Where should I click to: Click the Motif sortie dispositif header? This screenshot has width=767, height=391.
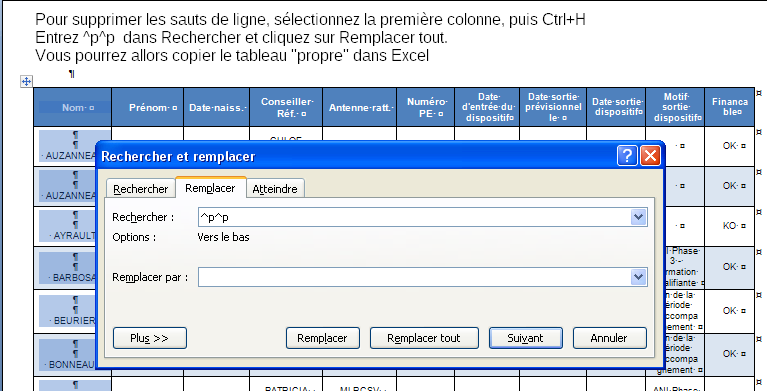pos(675,107)
